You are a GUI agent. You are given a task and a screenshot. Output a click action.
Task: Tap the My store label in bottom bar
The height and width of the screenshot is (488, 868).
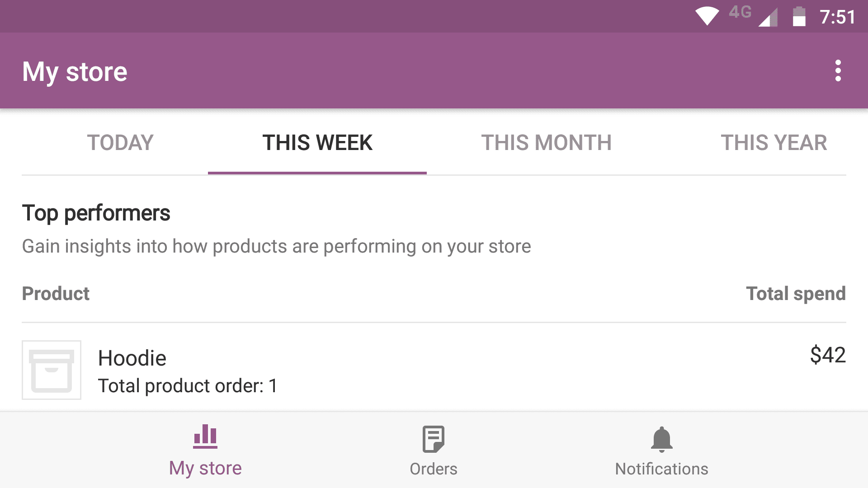[x=205, y=469]
